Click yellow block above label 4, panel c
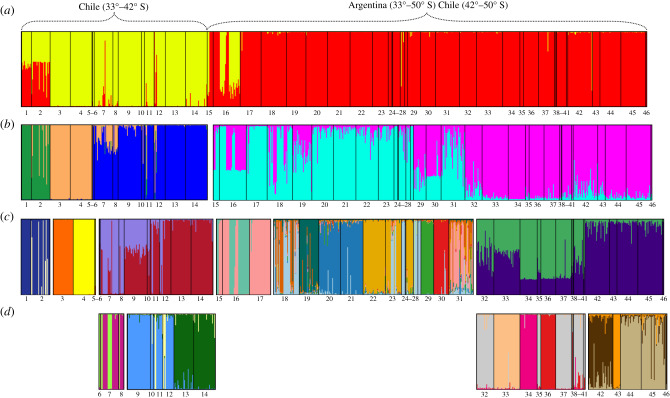The width and height of the screenshot is (670, 398). [x=84, y=257]
